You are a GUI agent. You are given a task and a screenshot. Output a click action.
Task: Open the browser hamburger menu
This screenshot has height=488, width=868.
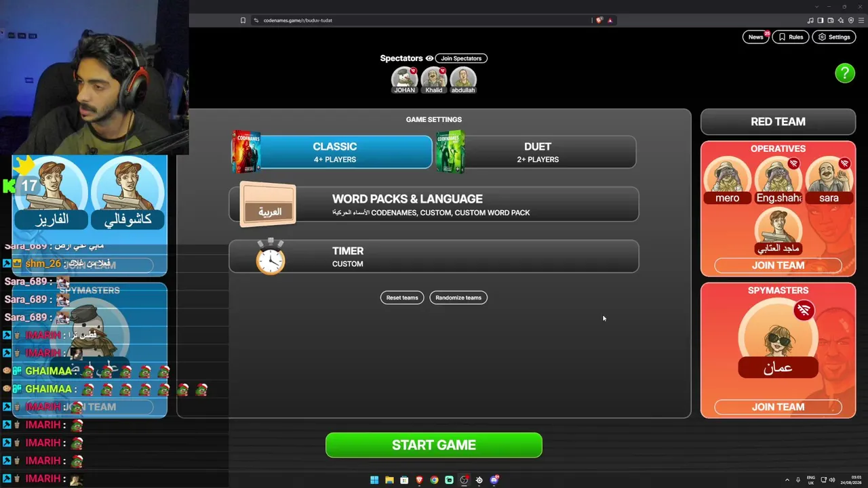coord(861,20)
